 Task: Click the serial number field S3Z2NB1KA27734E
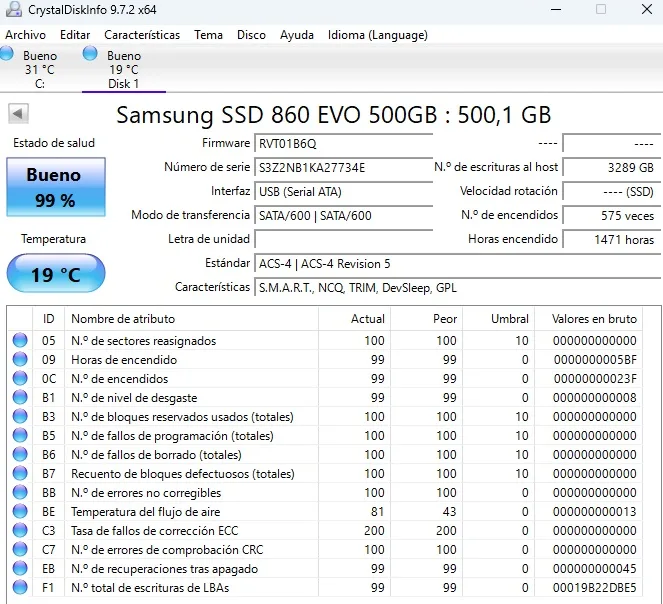[x=343, y=167]
